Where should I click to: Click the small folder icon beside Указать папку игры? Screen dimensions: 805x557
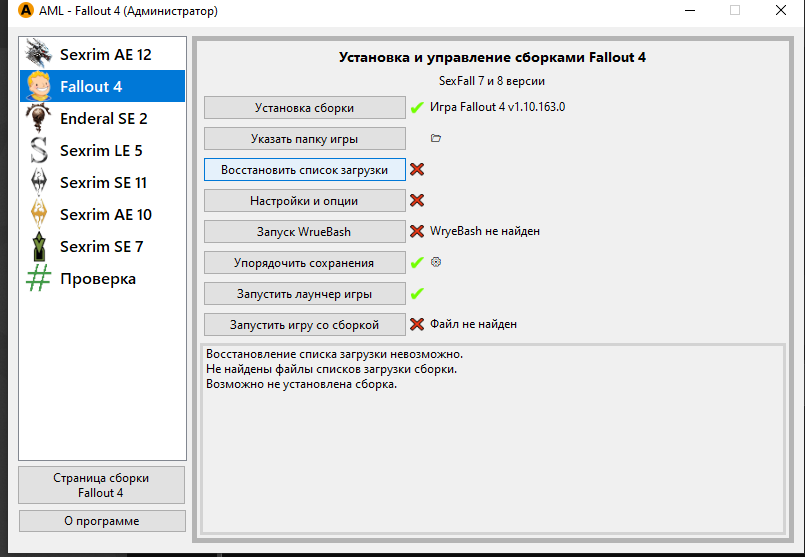pos(435,138)
